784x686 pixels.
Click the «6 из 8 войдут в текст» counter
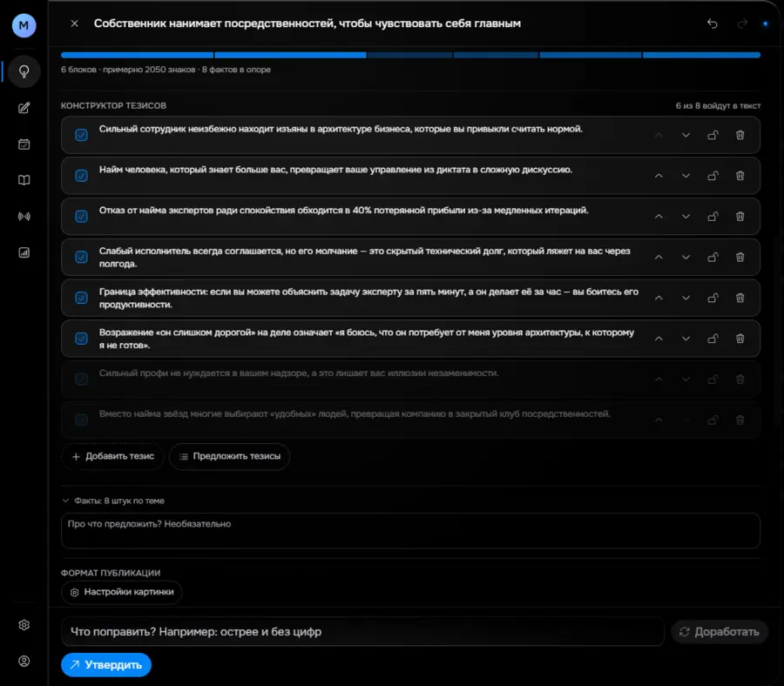[x=718, y=106]
